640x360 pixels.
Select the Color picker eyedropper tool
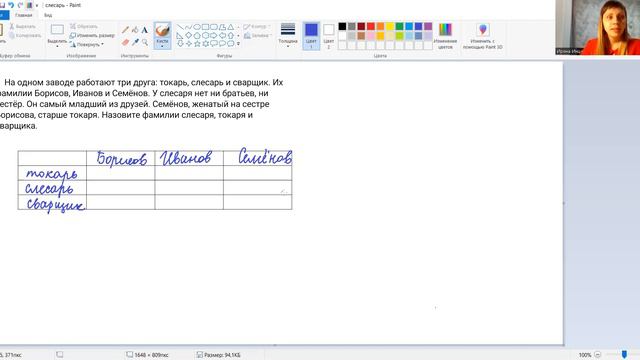[135, 42]
